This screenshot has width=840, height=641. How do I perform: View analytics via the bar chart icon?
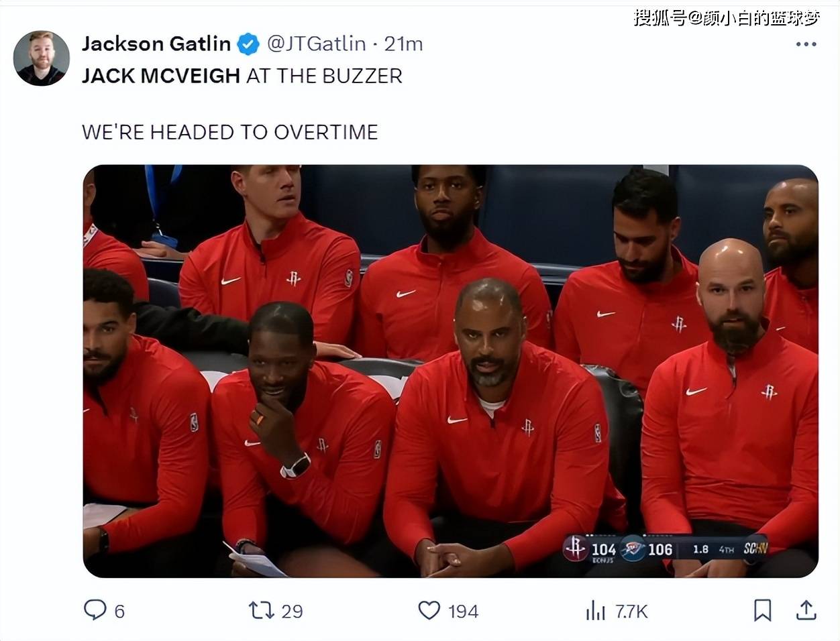(595, 610)
